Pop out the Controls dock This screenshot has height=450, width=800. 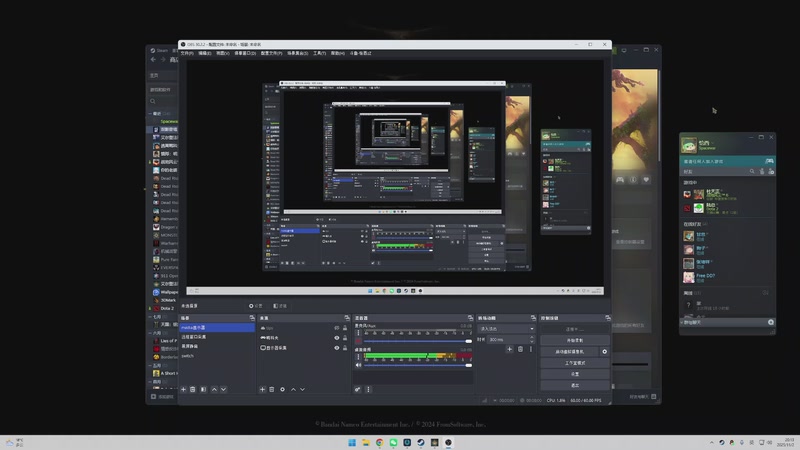[608, 318]
